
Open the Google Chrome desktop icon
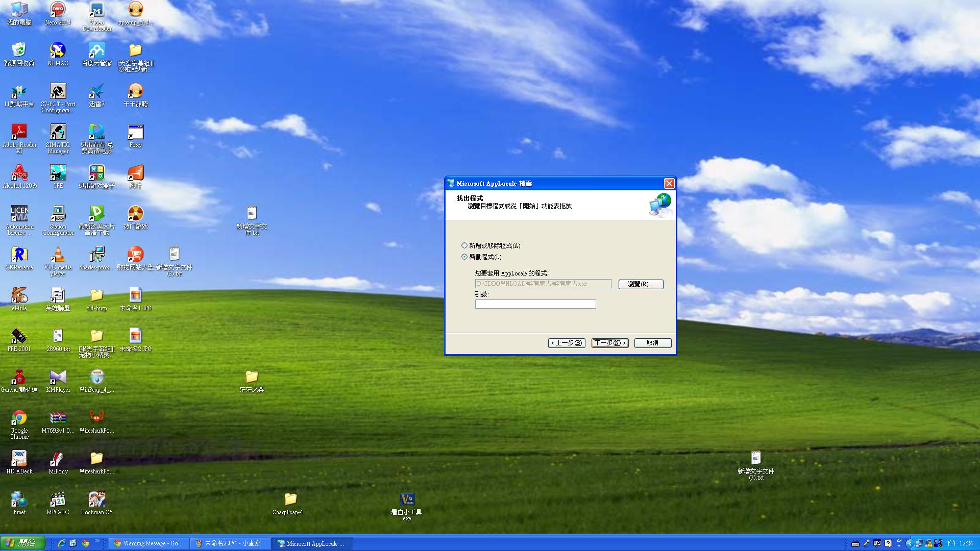tap(19, 418)
